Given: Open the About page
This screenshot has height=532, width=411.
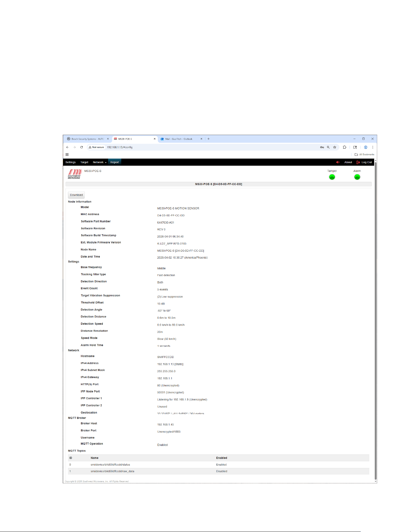Looking at the screenshot, I should click(x=348, y=162).
